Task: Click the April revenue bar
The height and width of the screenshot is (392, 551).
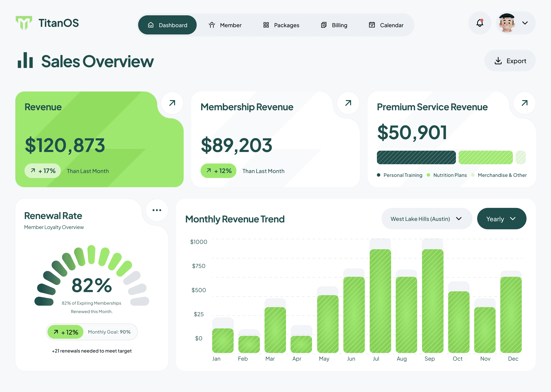Action: click(x=301, y=344)
